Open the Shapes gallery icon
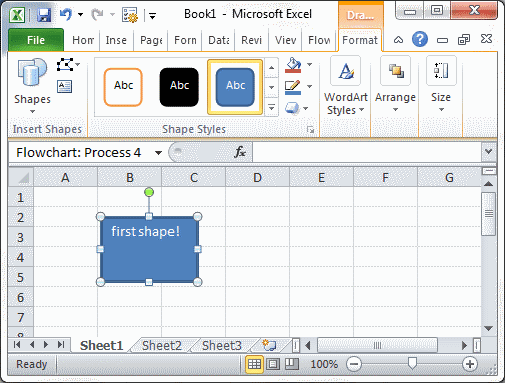The width and height of the screenshot is (505, 383). click(32, 72)
